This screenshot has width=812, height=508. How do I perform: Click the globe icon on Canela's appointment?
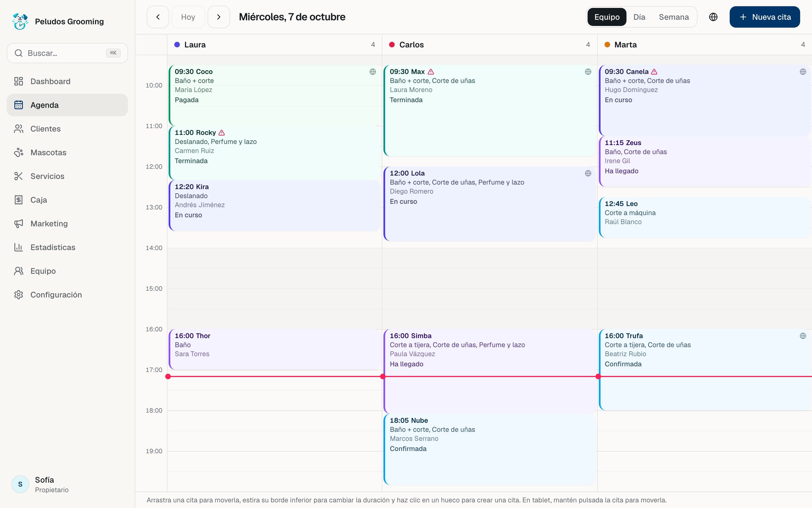[x=803, y=72]
